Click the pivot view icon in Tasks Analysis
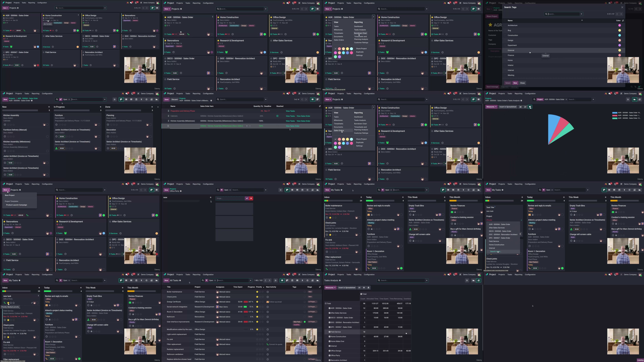The height and width of the screenshot is (362, 644). pos(479,280)
